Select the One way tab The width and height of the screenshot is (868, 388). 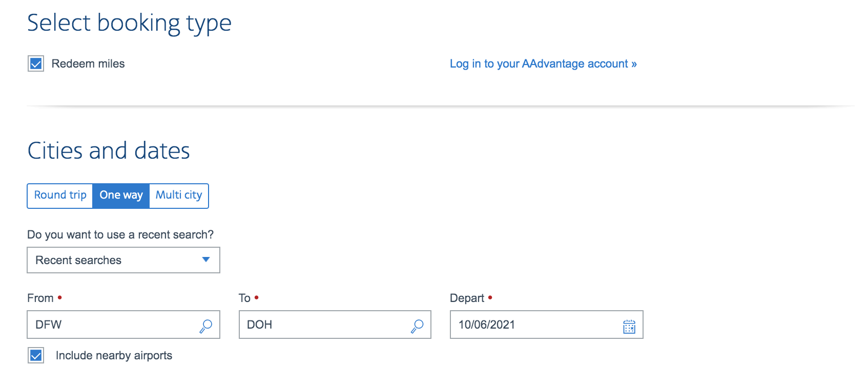pos(121,196)
